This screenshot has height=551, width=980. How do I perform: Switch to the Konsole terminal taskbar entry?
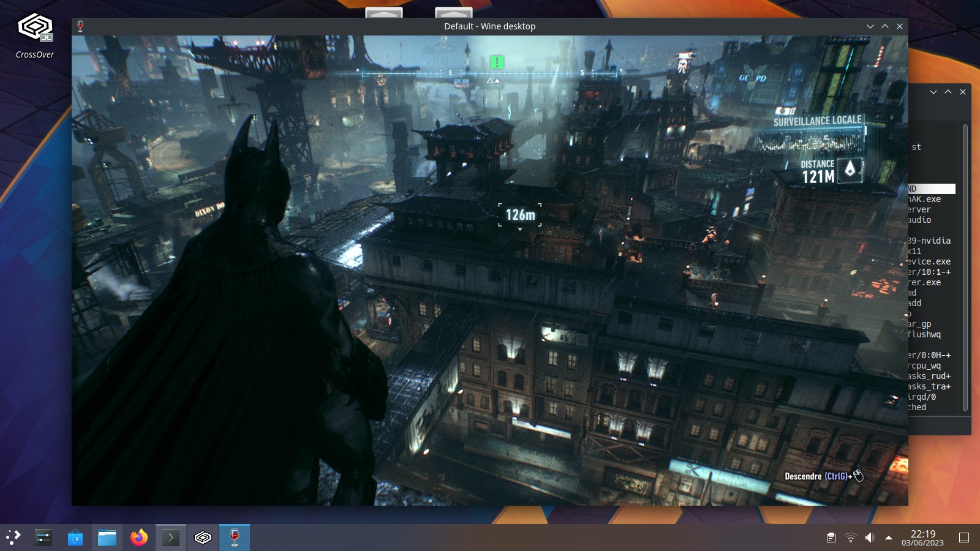171,538
